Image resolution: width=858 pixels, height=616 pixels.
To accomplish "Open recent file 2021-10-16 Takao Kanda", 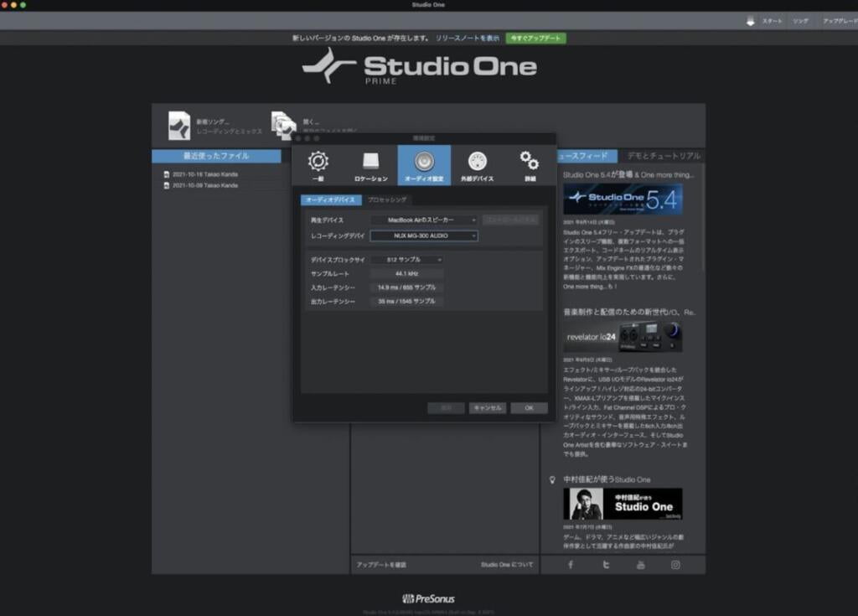I will coord(205,174).
